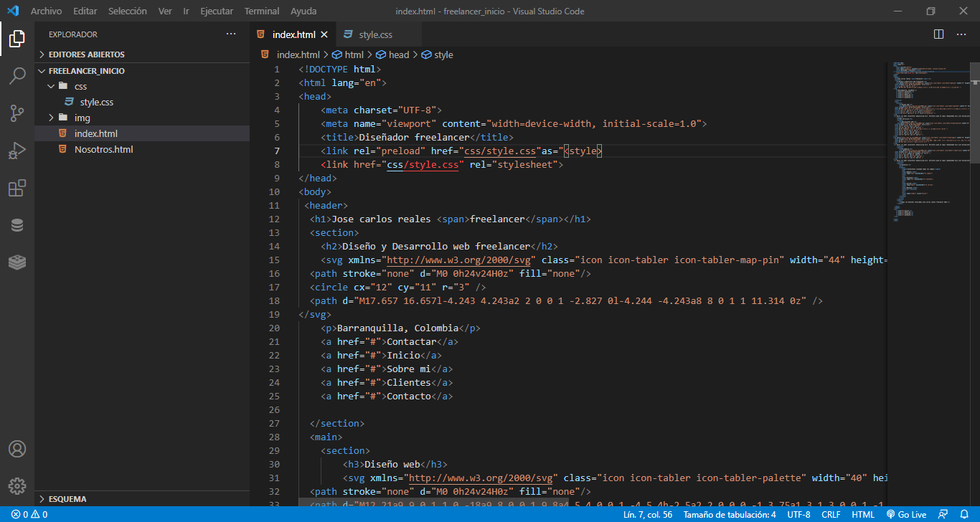This screenshot has height=522, width=980.
Task: Click the EXPLORADOR panel title
Action: pyautogui.click(x=73, y=34)
